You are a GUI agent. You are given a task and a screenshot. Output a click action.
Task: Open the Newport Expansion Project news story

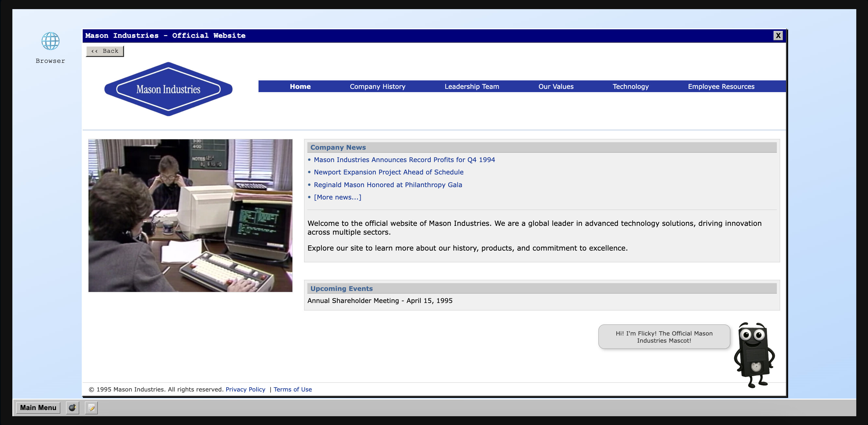388,172
